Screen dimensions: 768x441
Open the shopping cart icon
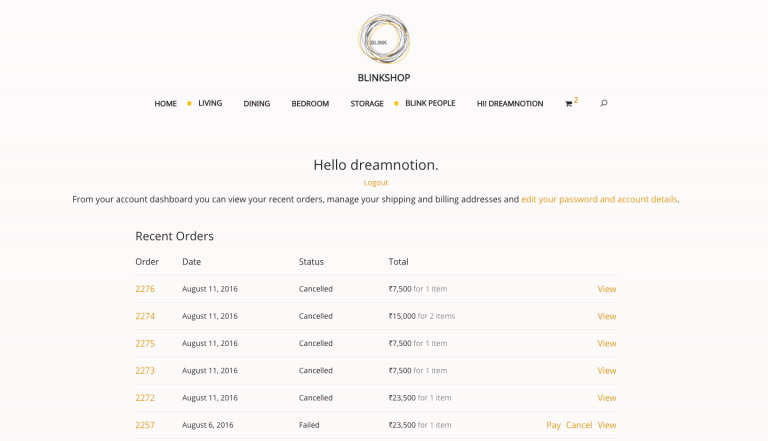tap(569, 104)
